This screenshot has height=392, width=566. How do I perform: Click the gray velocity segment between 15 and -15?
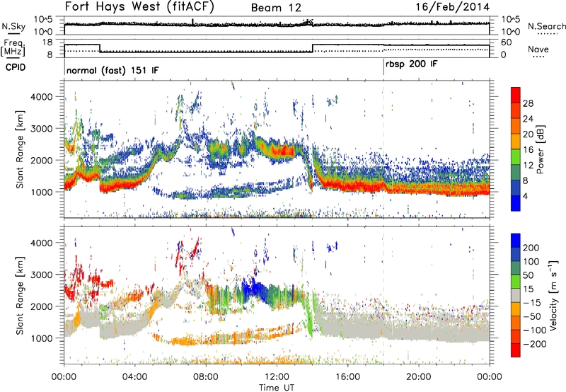(x=516, y=296)
